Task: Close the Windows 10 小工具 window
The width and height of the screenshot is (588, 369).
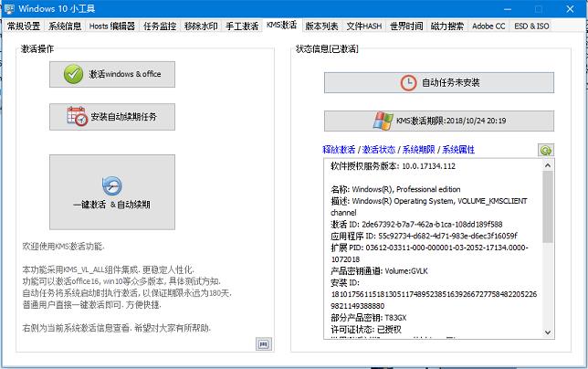Action: tap(570, 9)
